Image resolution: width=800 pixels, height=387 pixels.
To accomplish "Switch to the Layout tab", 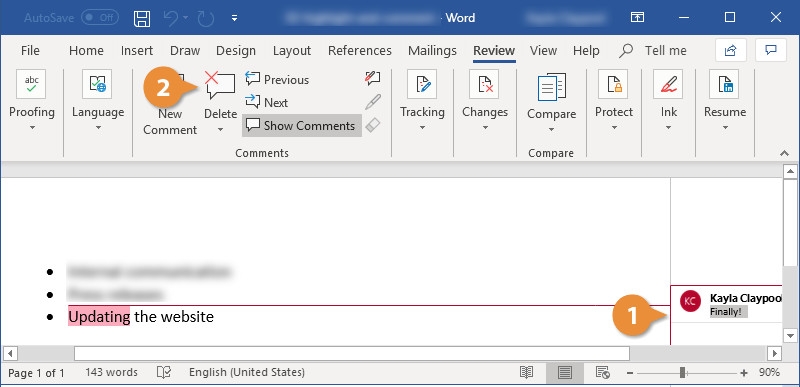I will tap(292, 50).
